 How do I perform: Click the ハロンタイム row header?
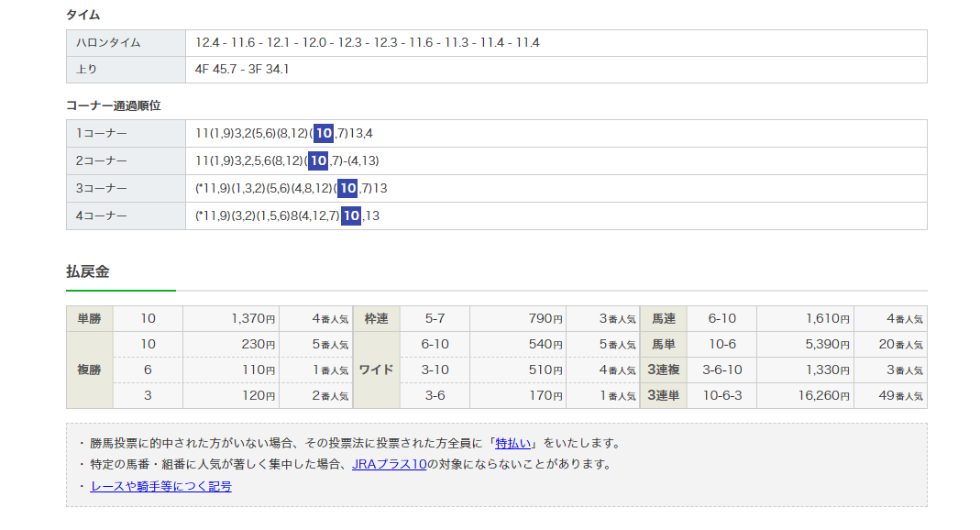click(x=126, y=43)
